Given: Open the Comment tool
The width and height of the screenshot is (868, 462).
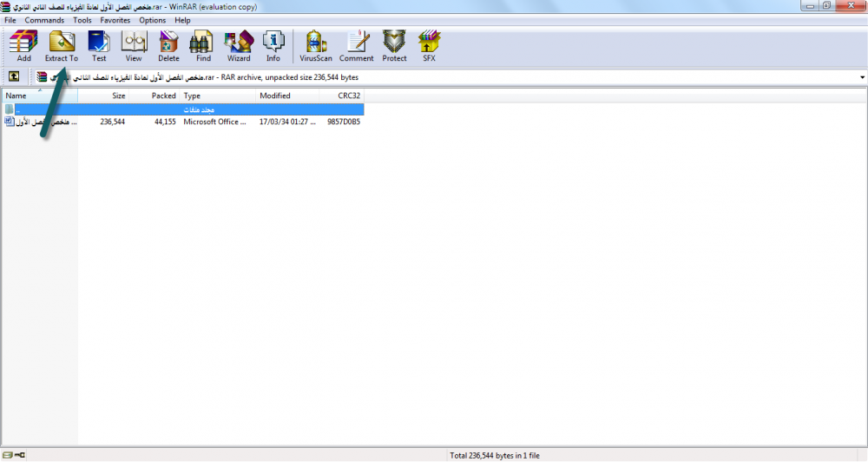Looking at the screenshot, I should pos(356,46).
